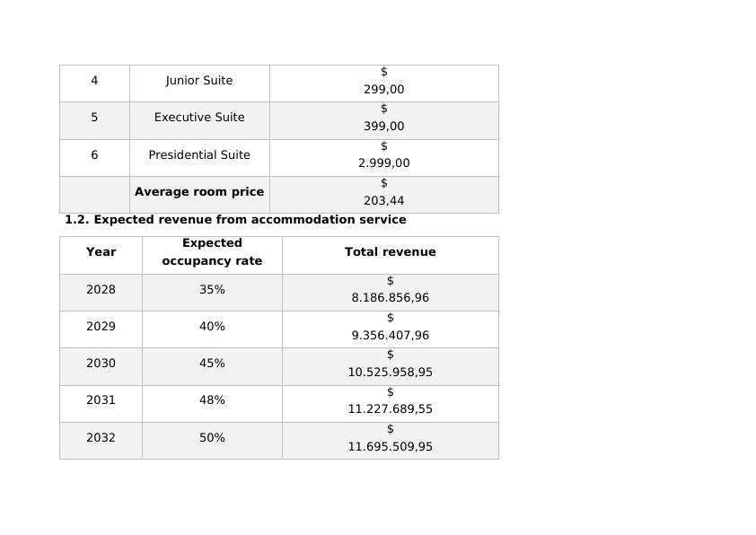Click the Year column header
Image resolution: width=756 pixels, height=535 pixels.
(x=101, y=252)
